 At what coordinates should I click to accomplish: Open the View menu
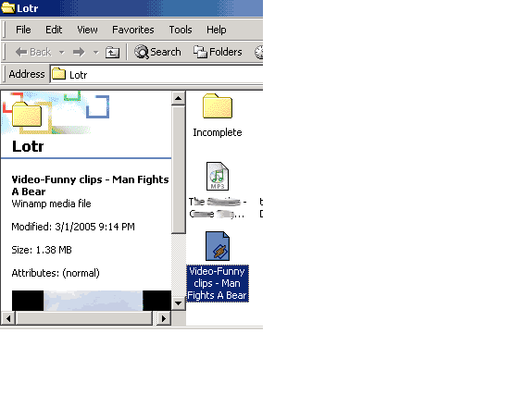pyautogui.click(x=87, y=30)
